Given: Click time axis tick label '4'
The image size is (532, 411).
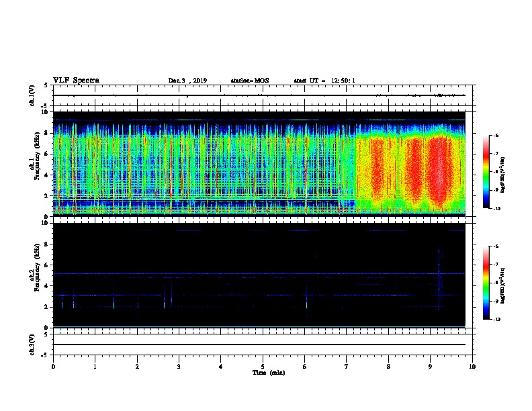Looking at the screenshot, I should pos(221,367).
